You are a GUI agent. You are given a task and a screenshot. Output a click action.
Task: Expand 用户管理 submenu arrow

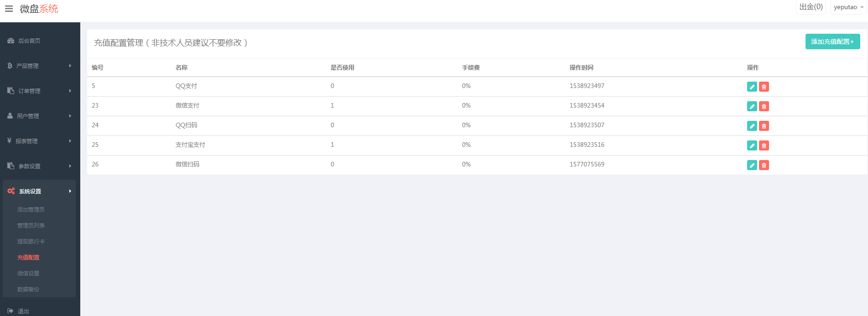[x=70, y=116]
